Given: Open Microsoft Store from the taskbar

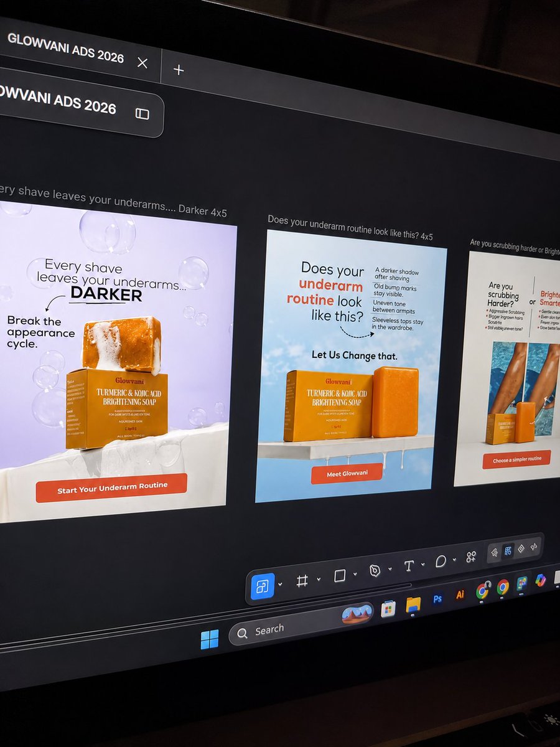Looking at the screenshot, I should 388,608.
